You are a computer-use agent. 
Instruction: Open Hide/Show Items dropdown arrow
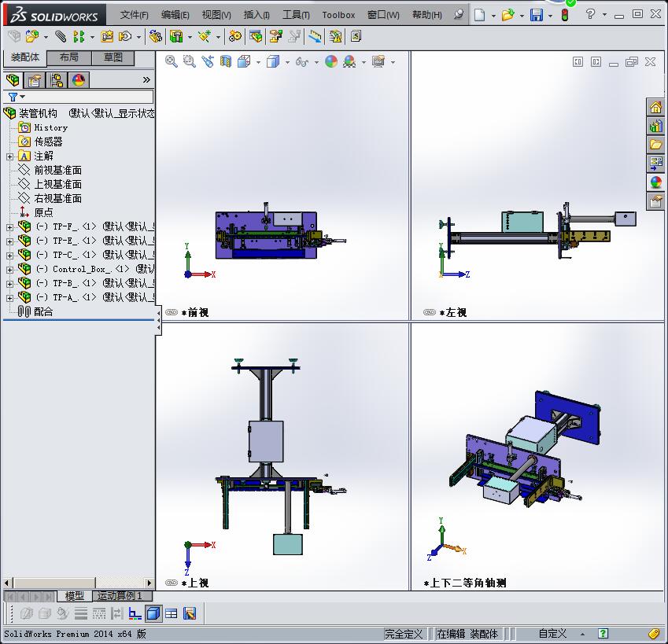coord(316,62)
